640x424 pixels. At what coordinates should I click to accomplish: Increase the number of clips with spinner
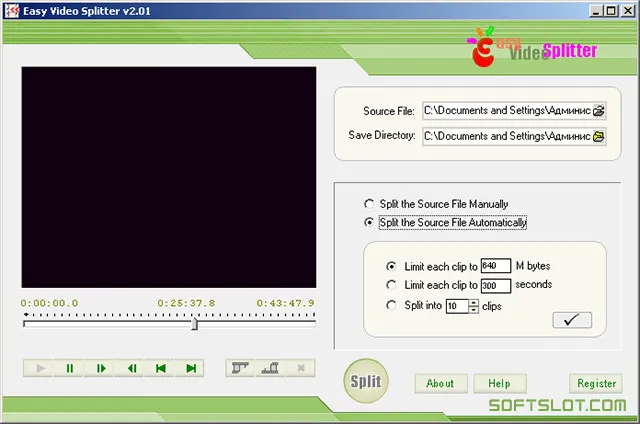click(473, 302)
